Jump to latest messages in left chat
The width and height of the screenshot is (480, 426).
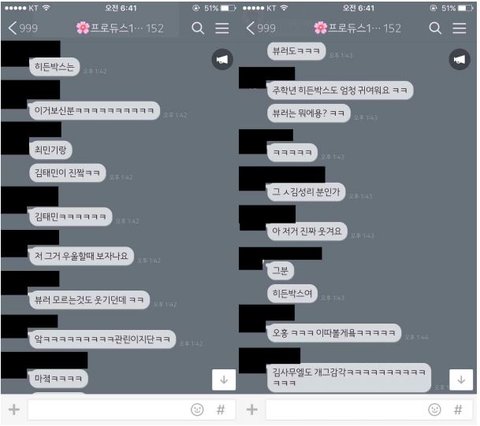coord(224,379)
